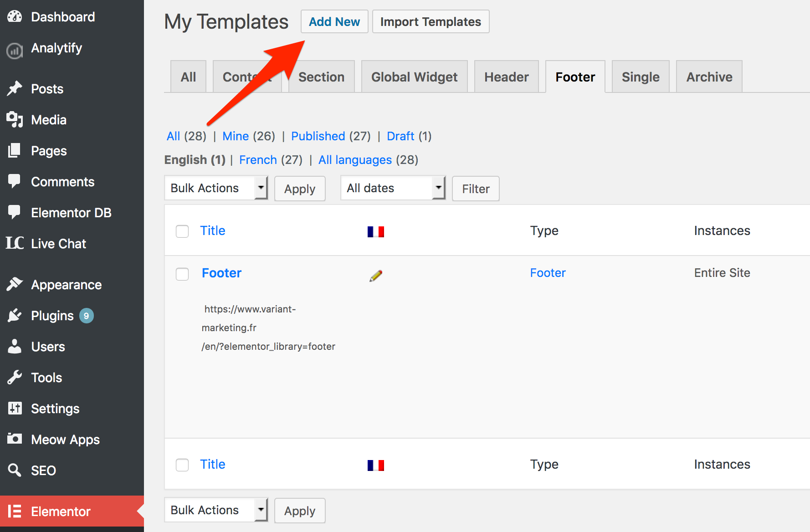Click the Comments speech bubble icon
This screenshot has width=810, height=532.
(x=15, y=181)
